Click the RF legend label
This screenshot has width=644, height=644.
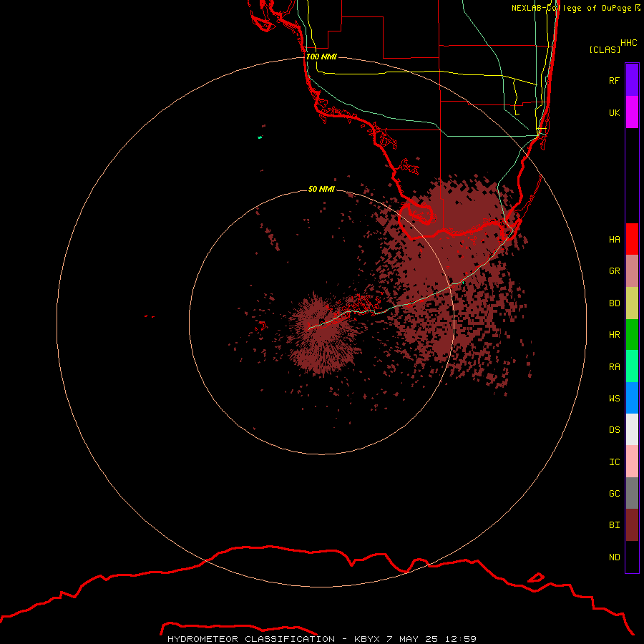(x=614, y=80)
